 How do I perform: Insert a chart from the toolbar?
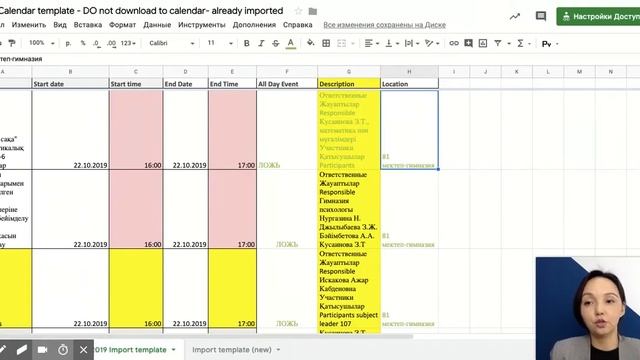(483, 43)
